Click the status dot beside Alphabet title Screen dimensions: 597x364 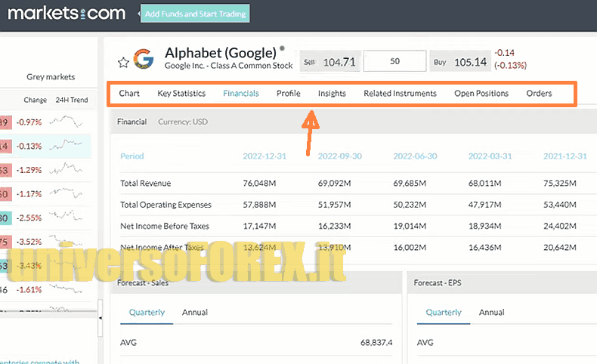[283, 48]
